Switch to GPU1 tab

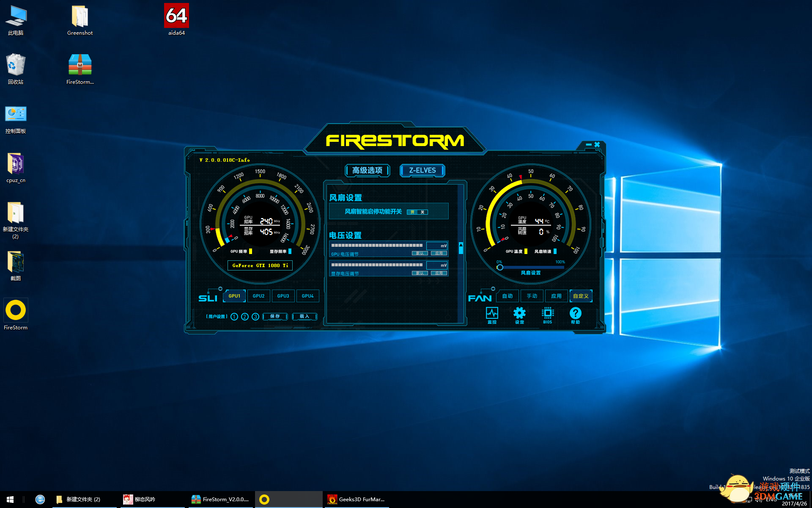point(234,296)
